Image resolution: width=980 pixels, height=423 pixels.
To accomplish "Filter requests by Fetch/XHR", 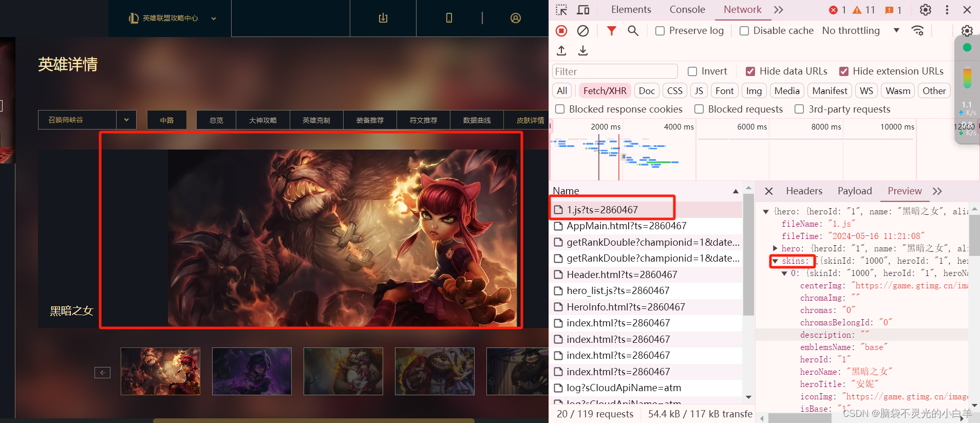I will (605, 91).
